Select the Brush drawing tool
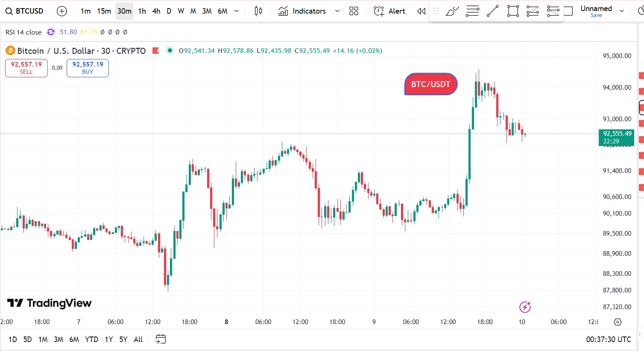This screenshot has height=351, width=644. click(452, 11)
